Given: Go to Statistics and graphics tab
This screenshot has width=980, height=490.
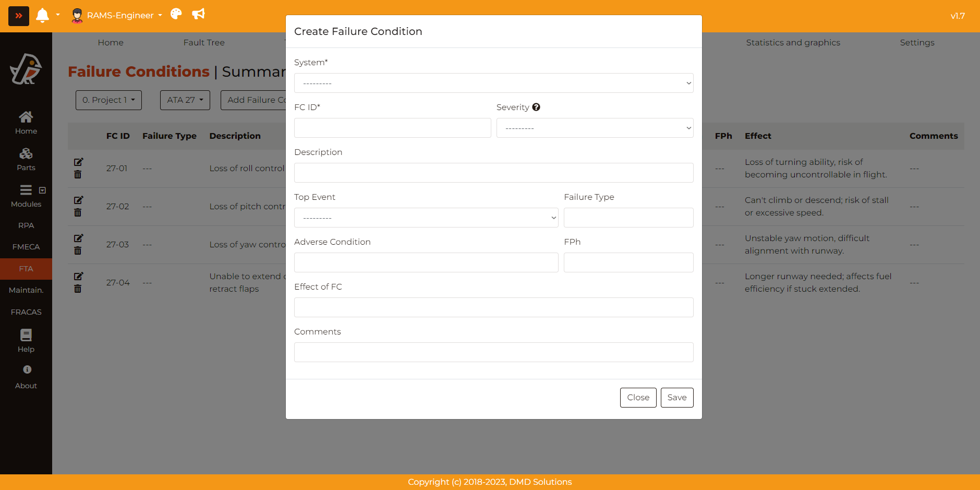Looking at the screenshot, I should (x=793, y=42).
